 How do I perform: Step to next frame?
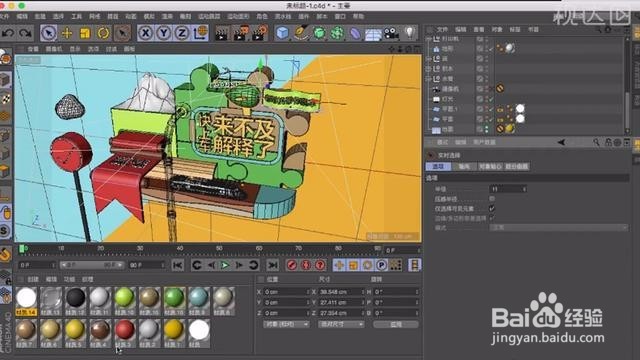[x=239, y=265]
